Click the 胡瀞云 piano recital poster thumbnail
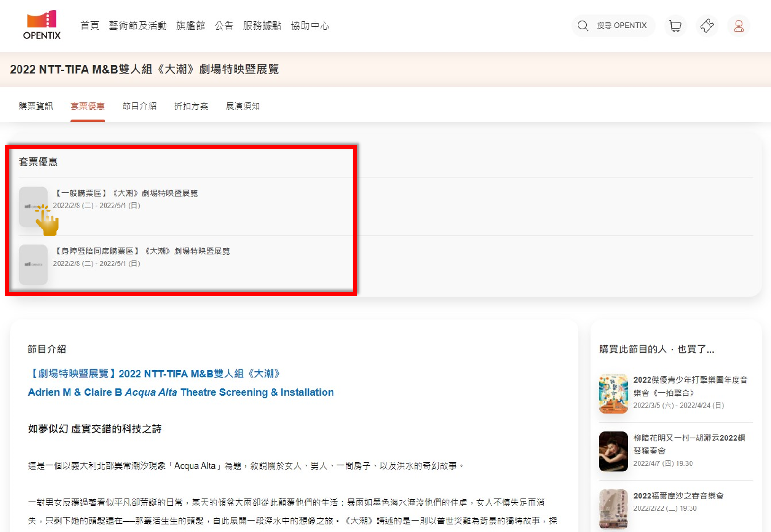The width and height of the screenshot is (771, 532). pos(613,452)
